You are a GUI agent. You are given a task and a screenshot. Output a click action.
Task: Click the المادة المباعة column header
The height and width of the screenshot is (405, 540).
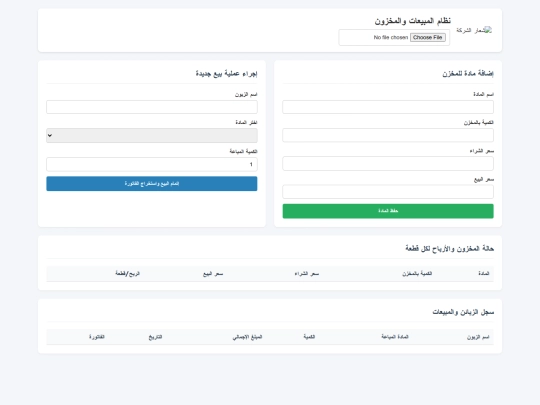coord(395,337)
